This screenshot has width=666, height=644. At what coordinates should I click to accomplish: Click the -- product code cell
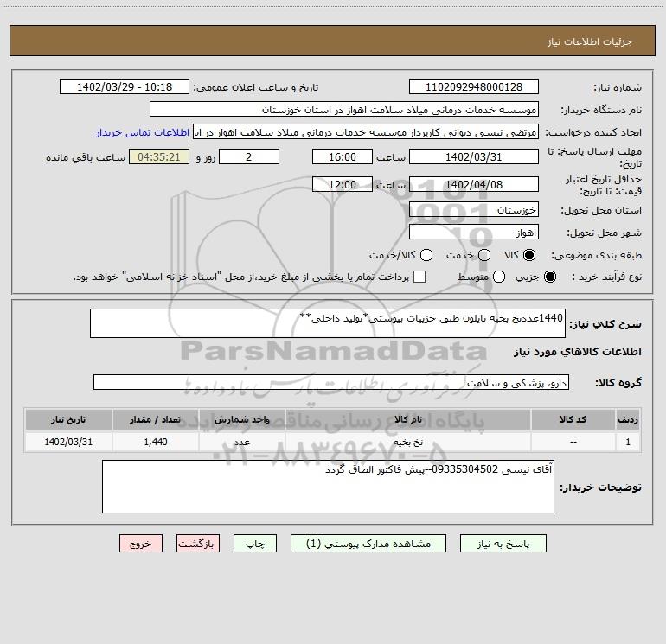pyautogui.click(x=573, y=442)
